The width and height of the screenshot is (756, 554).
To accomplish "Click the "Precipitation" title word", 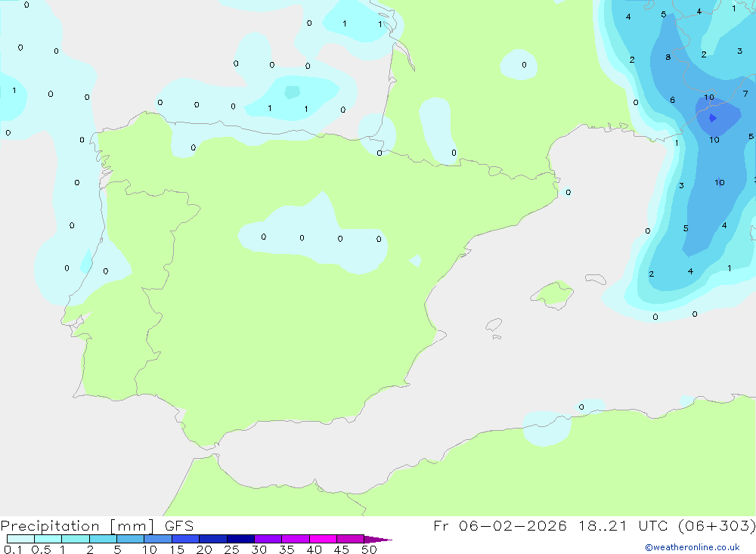I will coord(50,526).
